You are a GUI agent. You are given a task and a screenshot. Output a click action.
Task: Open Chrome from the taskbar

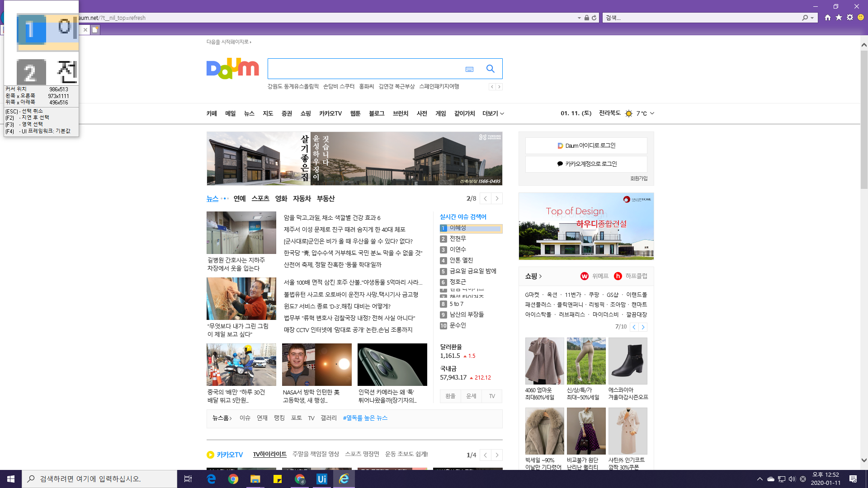click(x=233, y=479)
